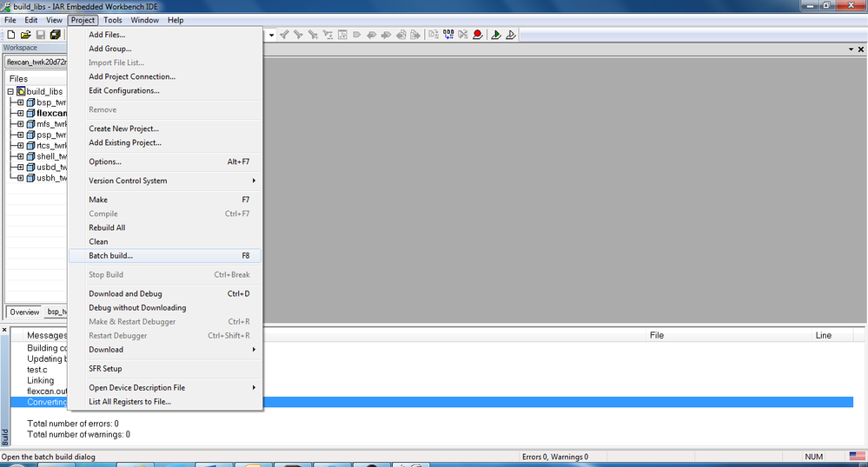Close the editor pane with X button

pos(861,49)
